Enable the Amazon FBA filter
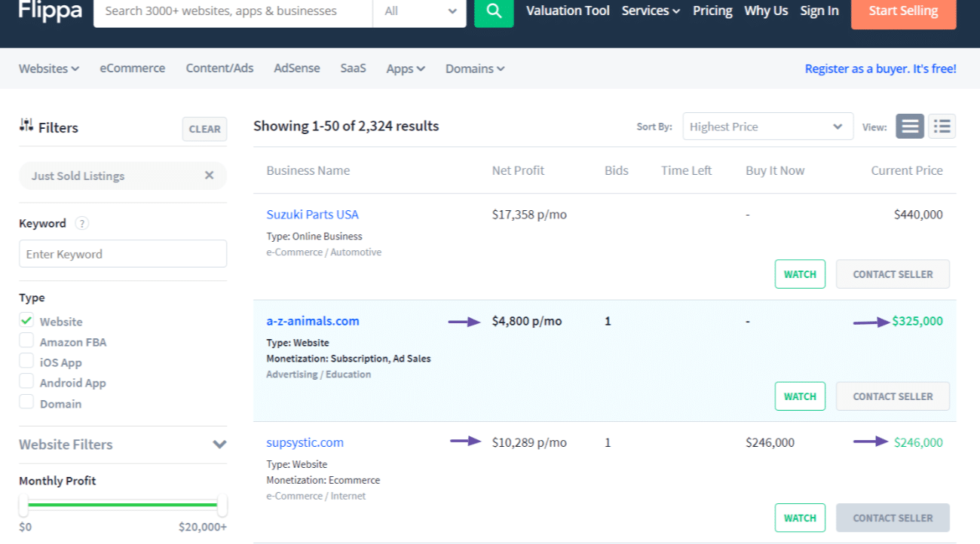Viewport: 980px width, 544px height. (26, 341)
